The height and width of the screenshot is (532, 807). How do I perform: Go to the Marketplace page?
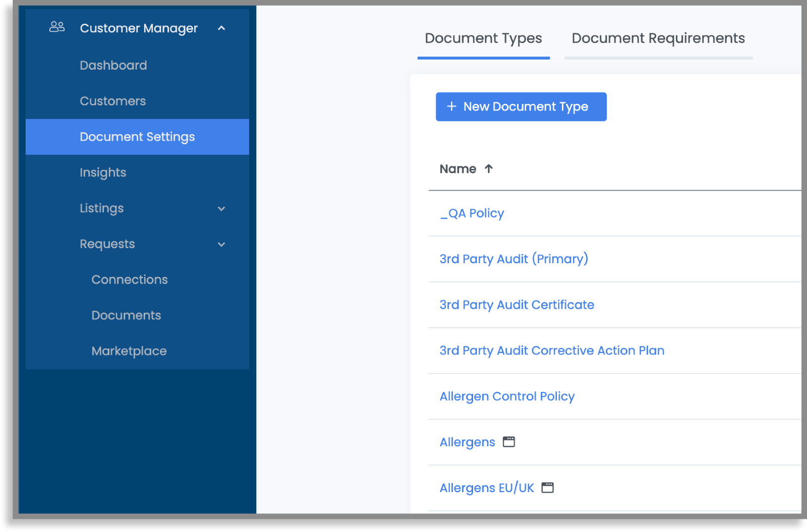tap(129, 351)
